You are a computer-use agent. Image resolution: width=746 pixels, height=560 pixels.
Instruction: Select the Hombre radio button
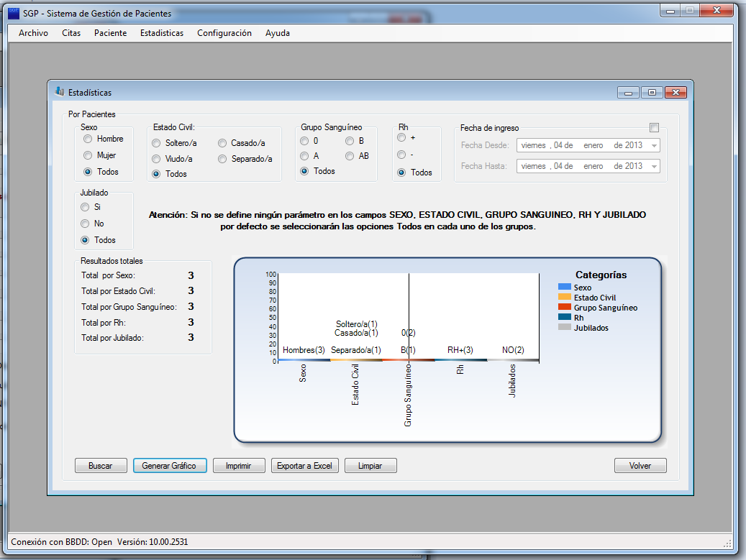click(x=88, y=139)
